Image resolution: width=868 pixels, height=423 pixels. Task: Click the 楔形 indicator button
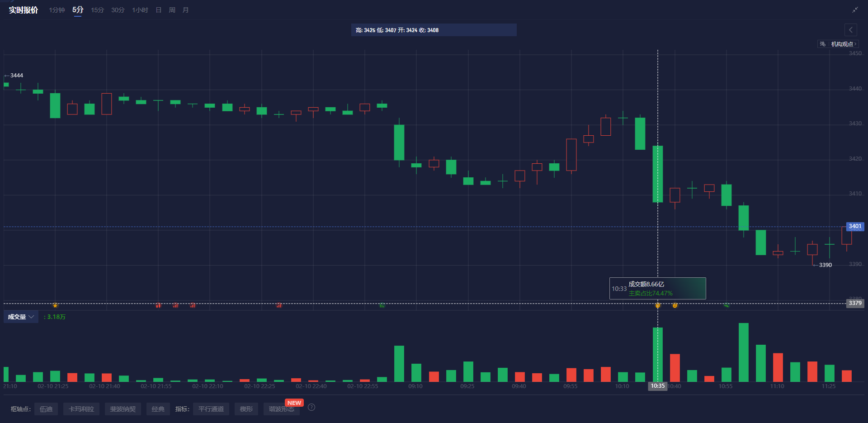(246, 409)
